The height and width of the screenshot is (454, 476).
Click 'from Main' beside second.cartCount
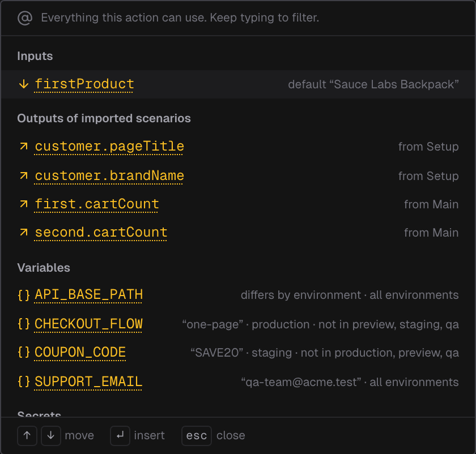tap(431, 233)
